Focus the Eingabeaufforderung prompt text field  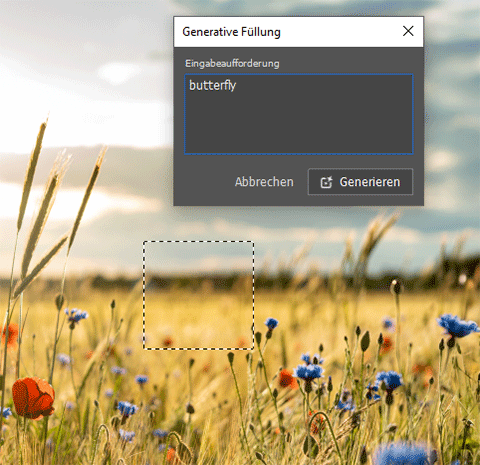click(299, 114)
